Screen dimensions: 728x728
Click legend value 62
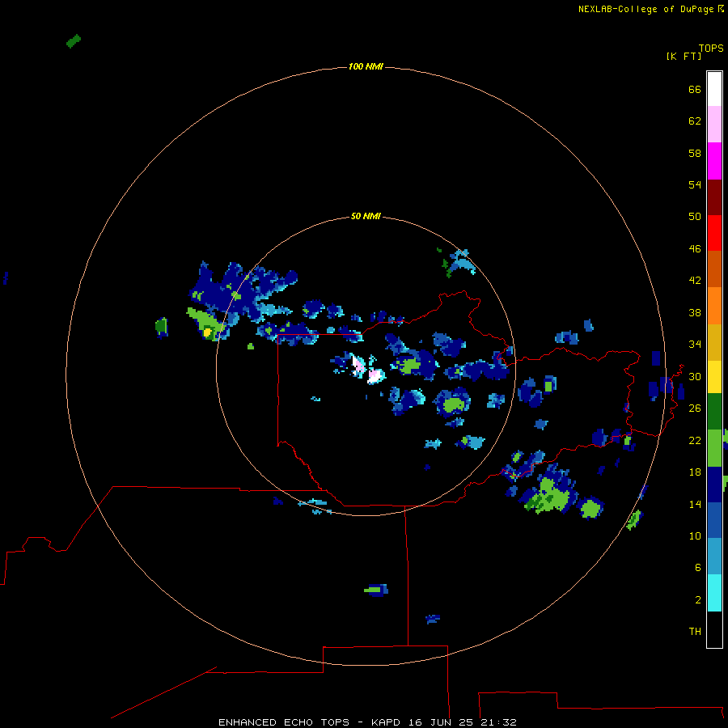[x=695, y=121]
